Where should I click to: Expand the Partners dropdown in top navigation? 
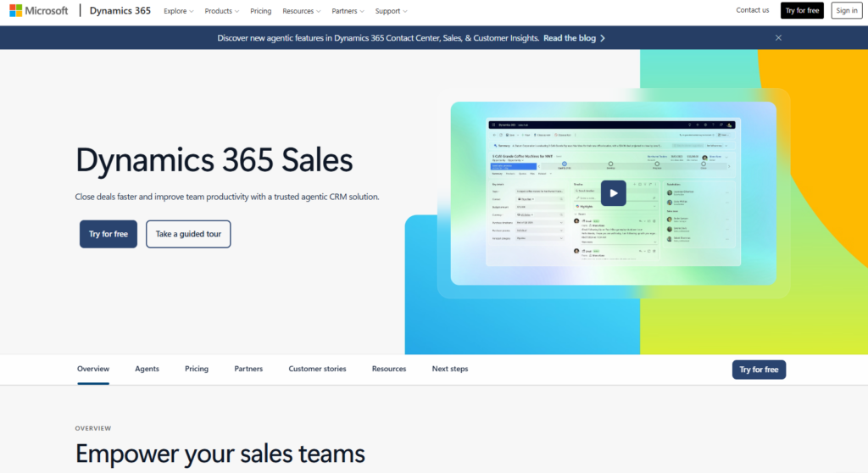click(x=348, y=11)
